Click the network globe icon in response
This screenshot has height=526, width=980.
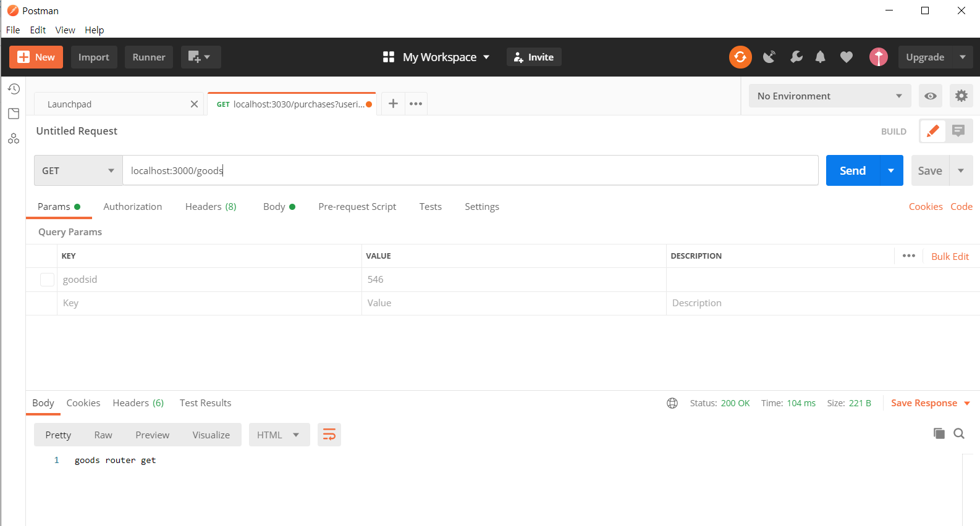[672, 403]
